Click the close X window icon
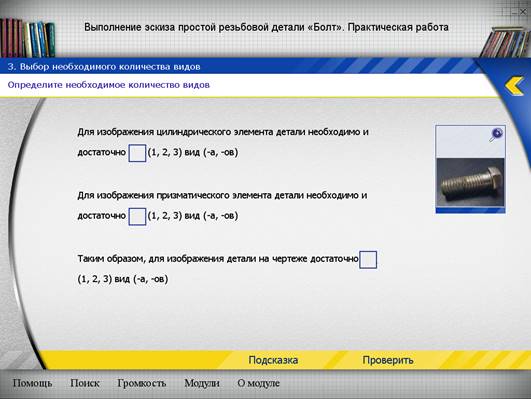The height and width of the screenshot is (399, 531). pyautogui.click(x=524, y=11)
